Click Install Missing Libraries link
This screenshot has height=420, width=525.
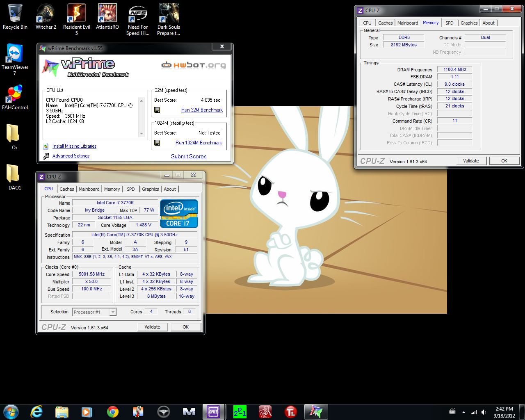pos(74,146)
